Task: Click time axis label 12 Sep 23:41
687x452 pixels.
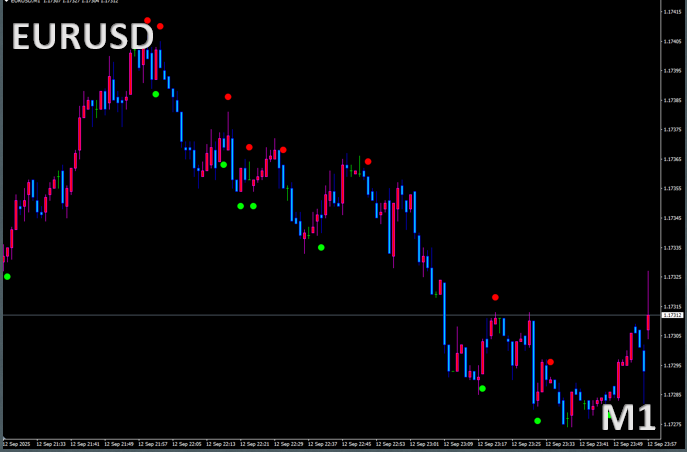Action: [x=595, y=444]
